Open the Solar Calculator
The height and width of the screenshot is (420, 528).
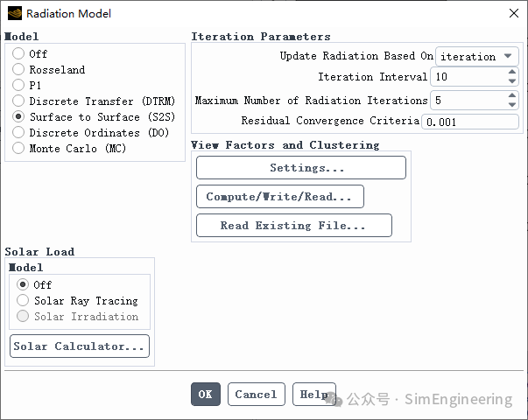tap(80, 346)
